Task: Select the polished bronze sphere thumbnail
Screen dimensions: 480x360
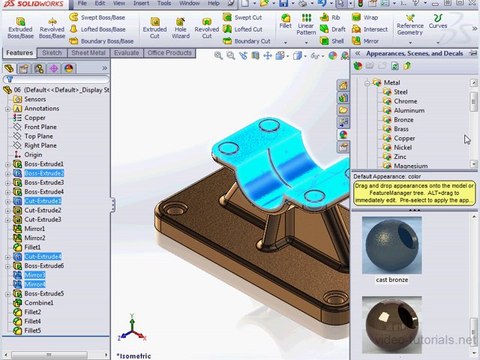Action: [x=392, y=325]
